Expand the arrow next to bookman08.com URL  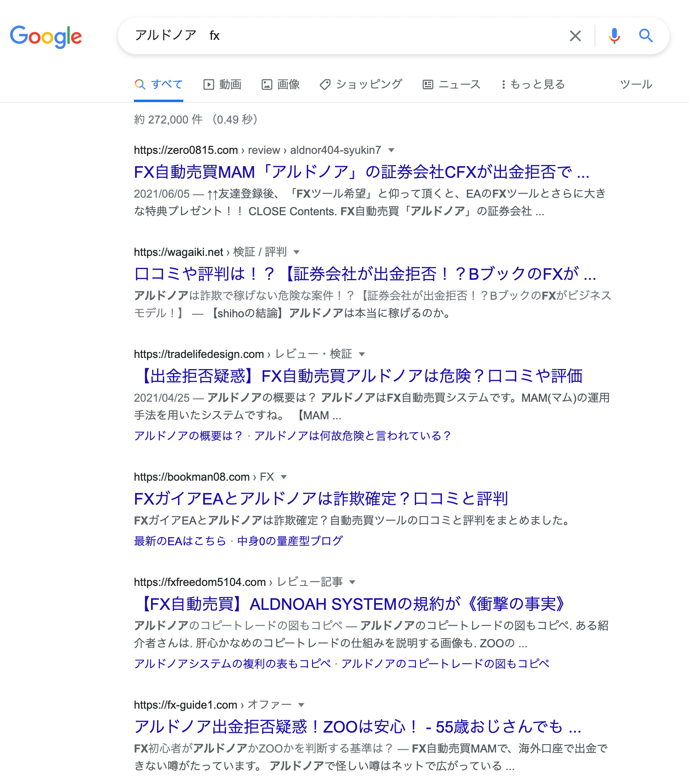click(x=284, y=477)
